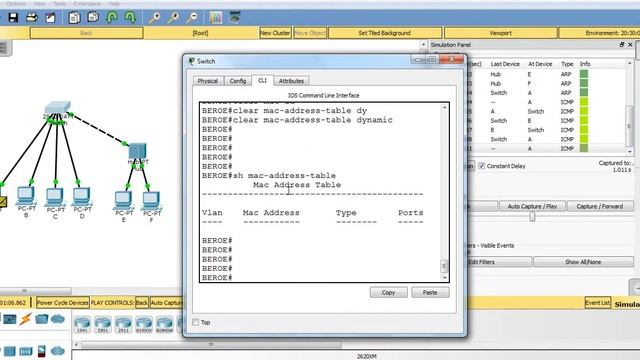Select PC-PT E in the topology
This screenshot has height=360, width=640.
click(x=123, y=200)
